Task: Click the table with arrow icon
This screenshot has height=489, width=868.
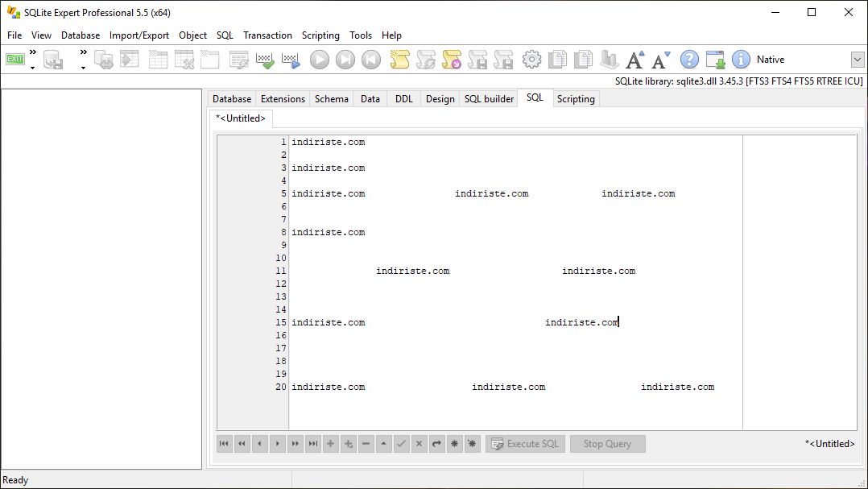Action: pyautogui.click(x=130, y=60)
